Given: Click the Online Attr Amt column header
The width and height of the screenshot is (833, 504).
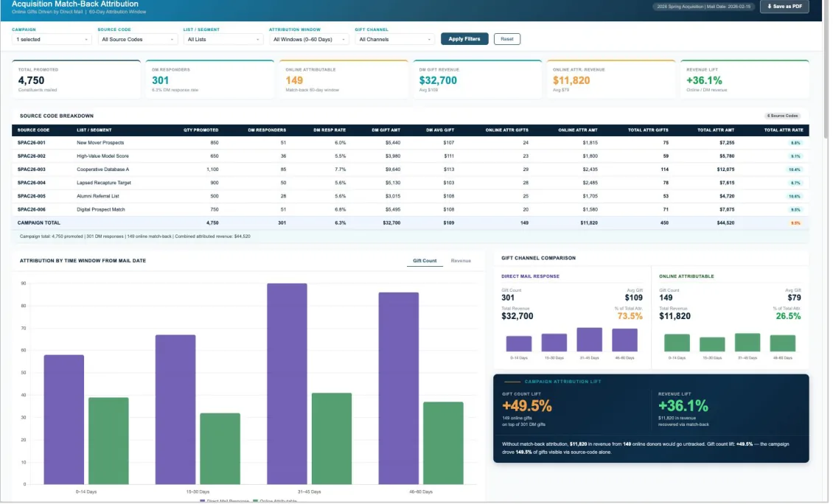Looking at the screenshot, I should [577, 130].
